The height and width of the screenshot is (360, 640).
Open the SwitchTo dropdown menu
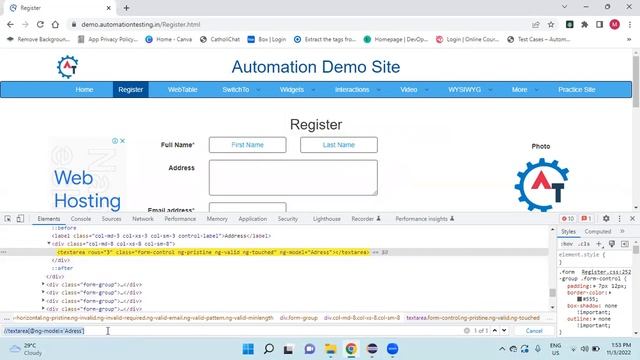click(241, 90)
